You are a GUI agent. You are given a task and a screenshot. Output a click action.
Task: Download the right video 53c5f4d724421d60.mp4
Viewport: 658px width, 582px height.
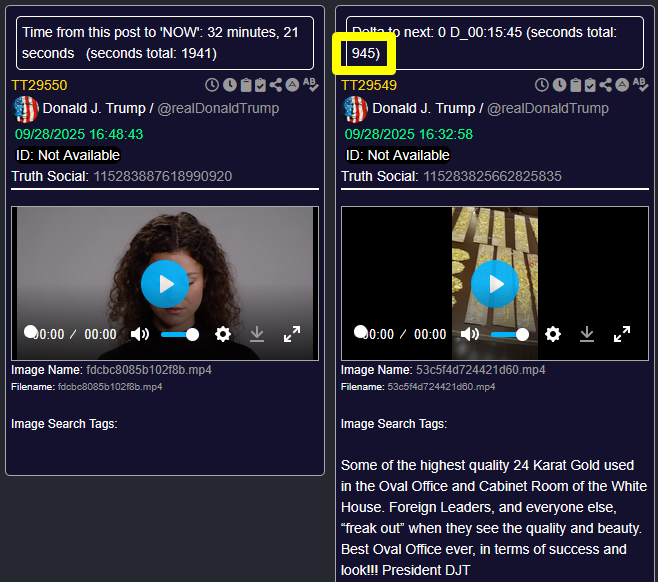pos(587,334)
